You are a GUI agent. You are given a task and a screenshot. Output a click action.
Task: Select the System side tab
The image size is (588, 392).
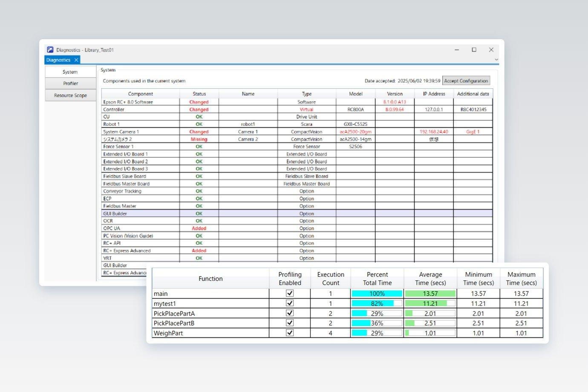70,72
